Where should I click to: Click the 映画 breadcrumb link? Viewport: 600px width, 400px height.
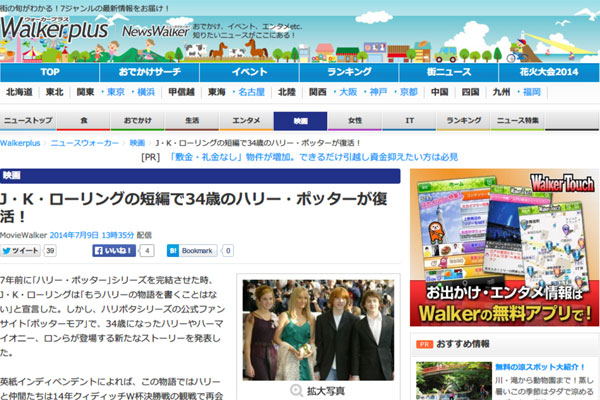tap(137, 143)
